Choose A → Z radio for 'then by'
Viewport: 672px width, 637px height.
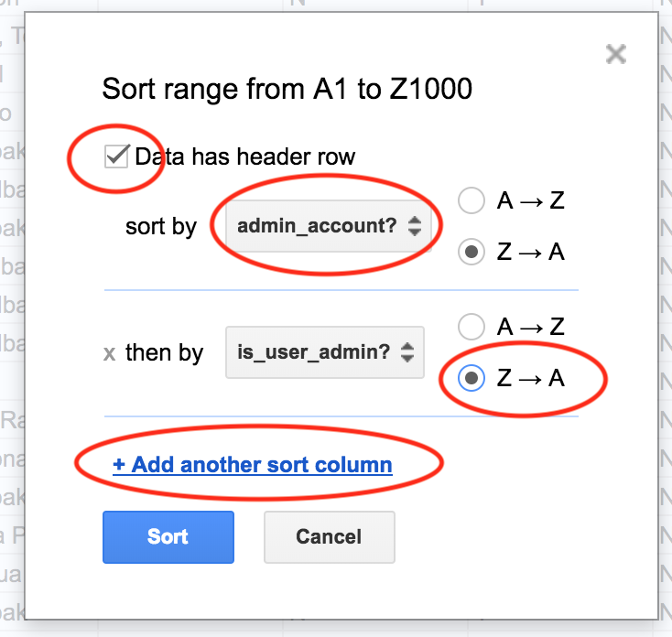[471, 327]
